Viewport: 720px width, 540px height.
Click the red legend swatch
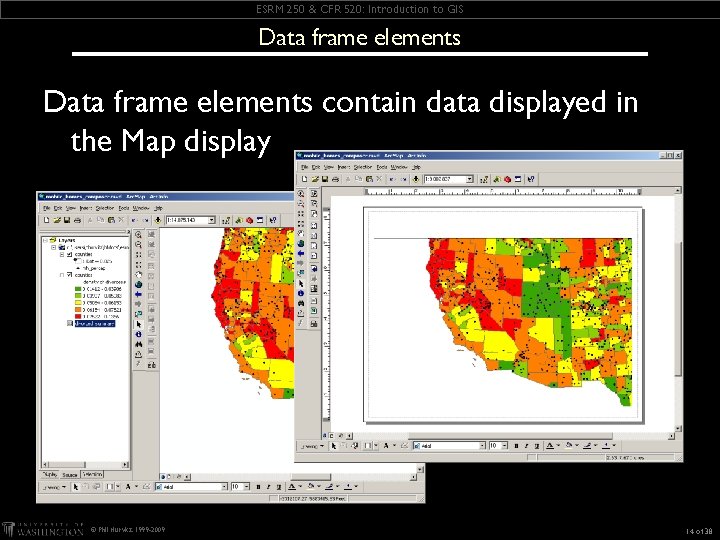[x=78, y=316]
